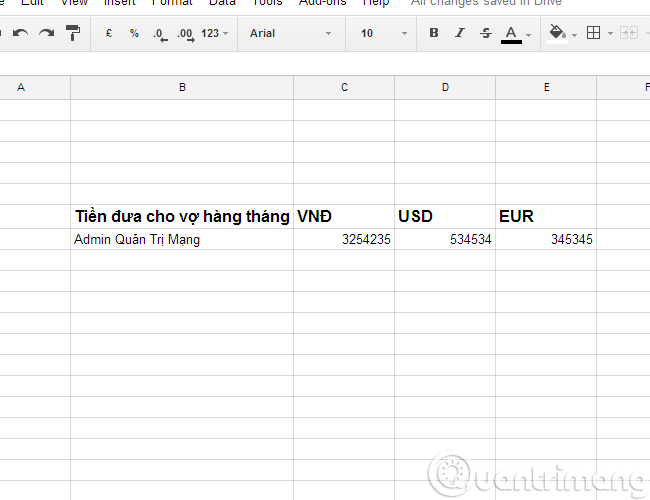Format as currency with the £ icon

pos(109,33)
